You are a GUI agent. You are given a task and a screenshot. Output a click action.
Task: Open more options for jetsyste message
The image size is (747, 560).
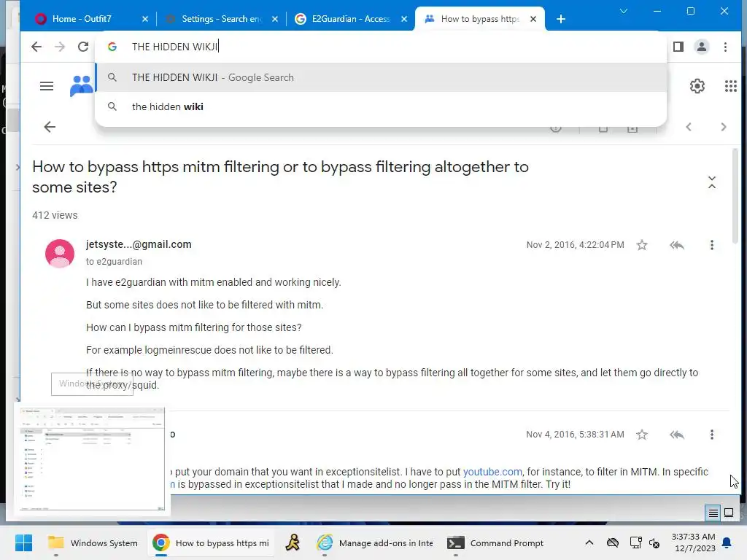pyautogui.click(x=712, y=245)
